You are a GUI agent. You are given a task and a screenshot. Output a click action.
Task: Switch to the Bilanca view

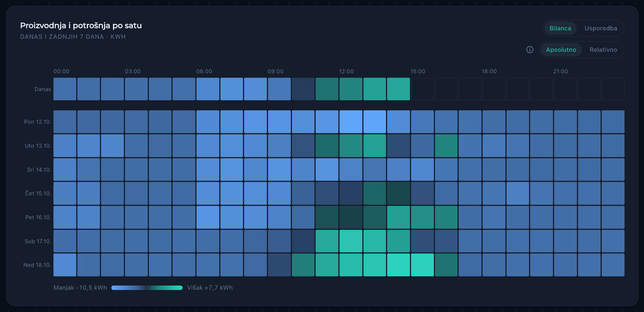point(560,28)
